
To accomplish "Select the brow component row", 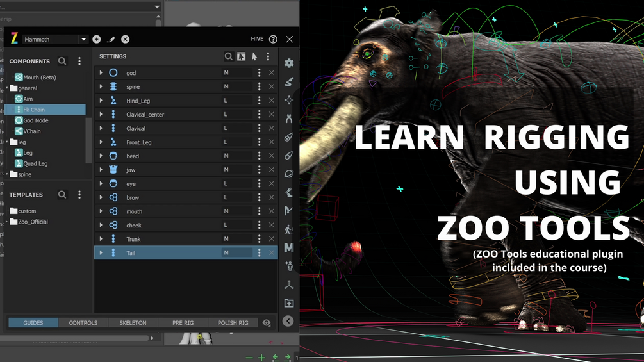I will click(186, 197).
